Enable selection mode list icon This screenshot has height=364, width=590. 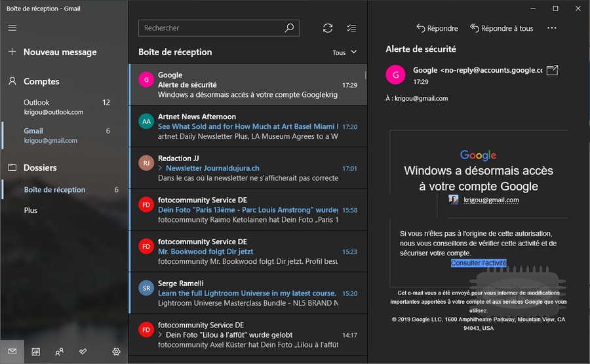tap(351, 28)
